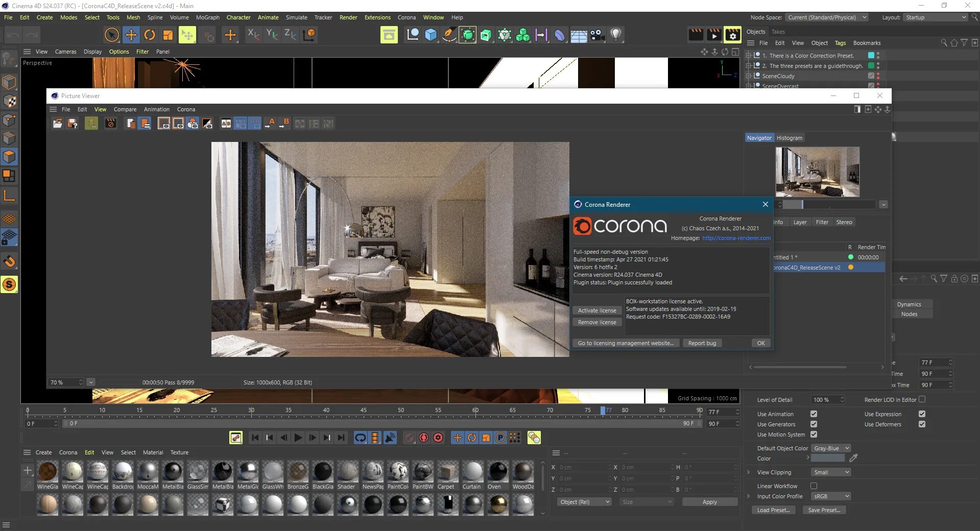Open the Default Object Color dropdown
980x531 pixels.
coord(830,448)
